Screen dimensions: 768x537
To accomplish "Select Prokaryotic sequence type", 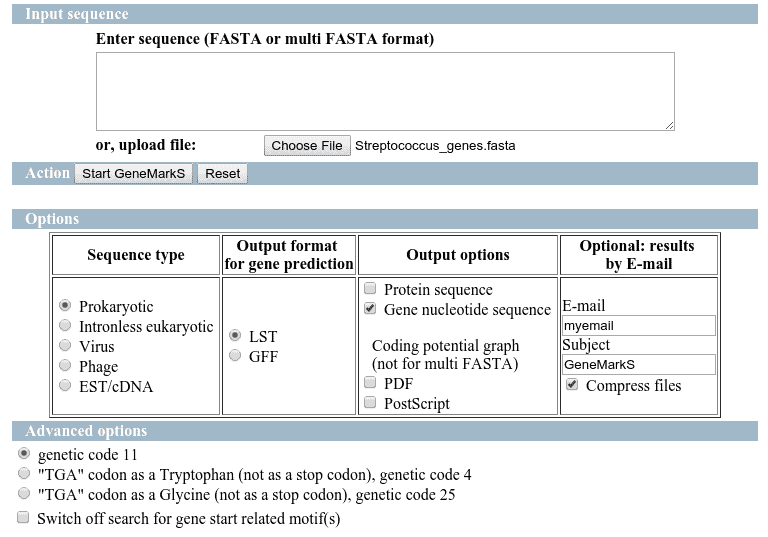I will 66,305.
